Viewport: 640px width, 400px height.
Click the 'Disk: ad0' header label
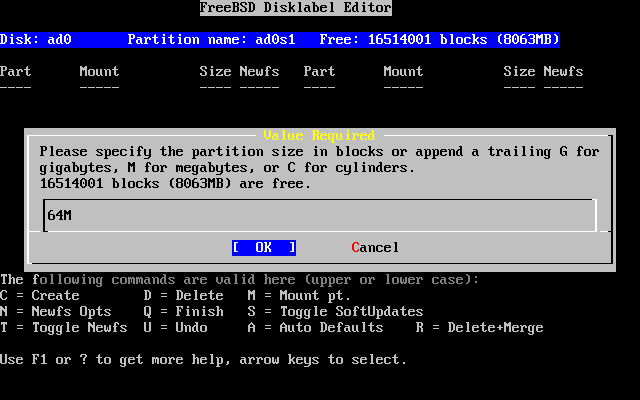click(x=36, y=40)
